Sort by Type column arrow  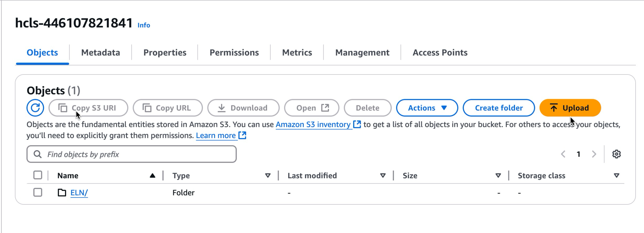[267, 176]
